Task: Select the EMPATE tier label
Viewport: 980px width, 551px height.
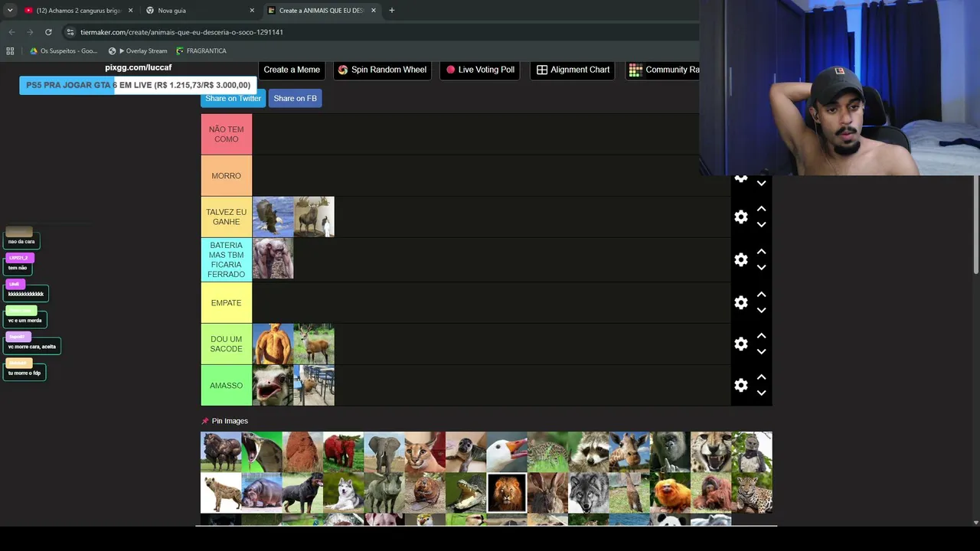Action: 227,303
